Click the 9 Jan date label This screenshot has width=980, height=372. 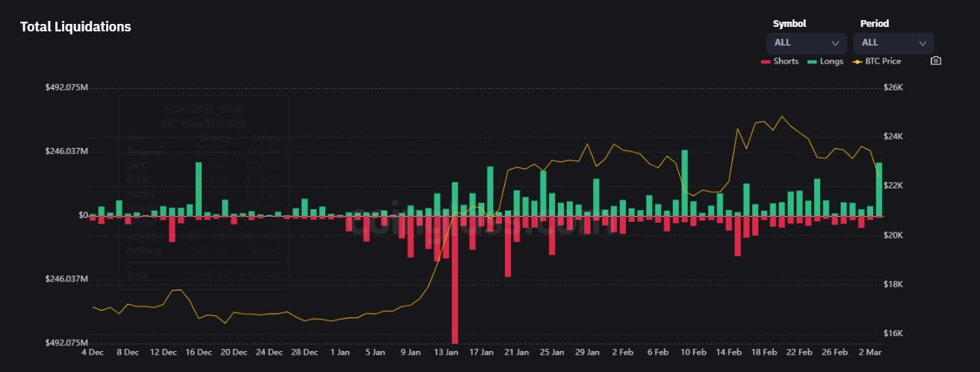click(x=411, y=351)
